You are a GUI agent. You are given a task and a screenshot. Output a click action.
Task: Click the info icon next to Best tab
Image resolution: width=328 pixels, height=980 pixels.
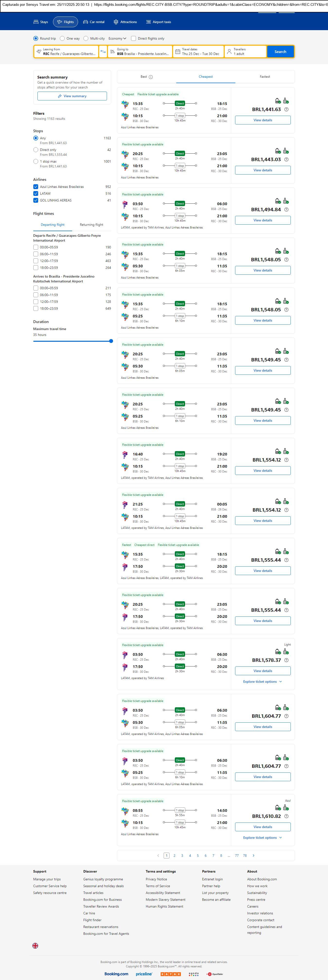coord(151,77)
